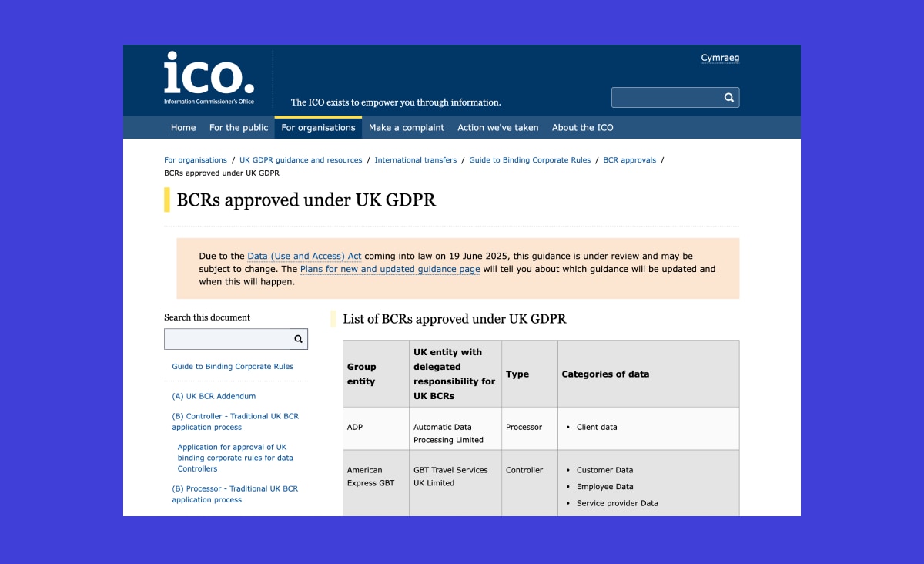Open the Action we've taken section
This screenshot has height=564, width=924.
[497, 127]
